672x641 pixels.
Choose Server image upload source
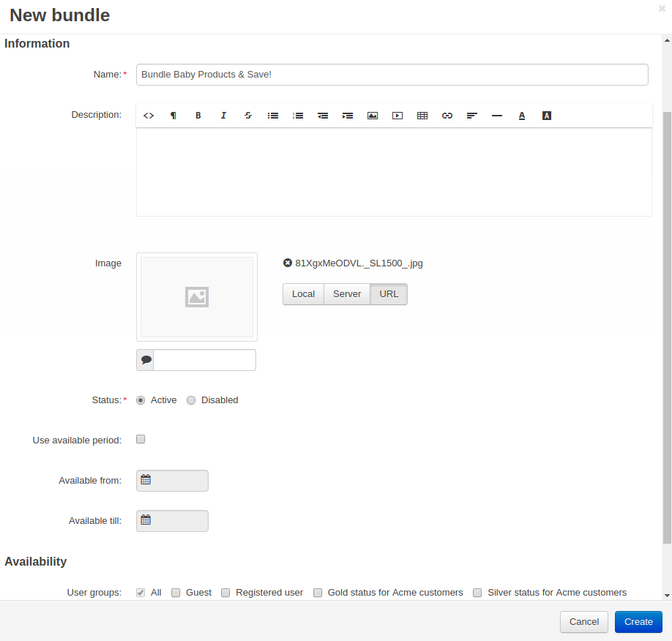[347, 294]
